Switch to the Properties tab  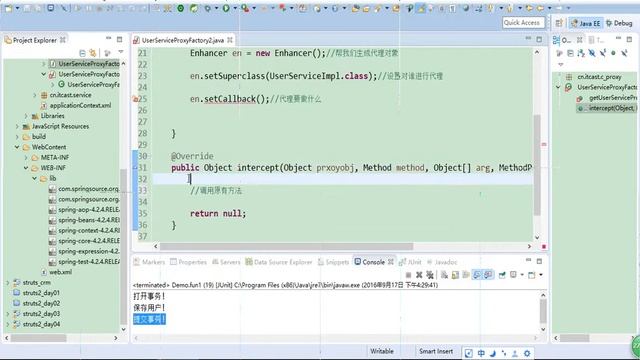click(x=189, y=262)
